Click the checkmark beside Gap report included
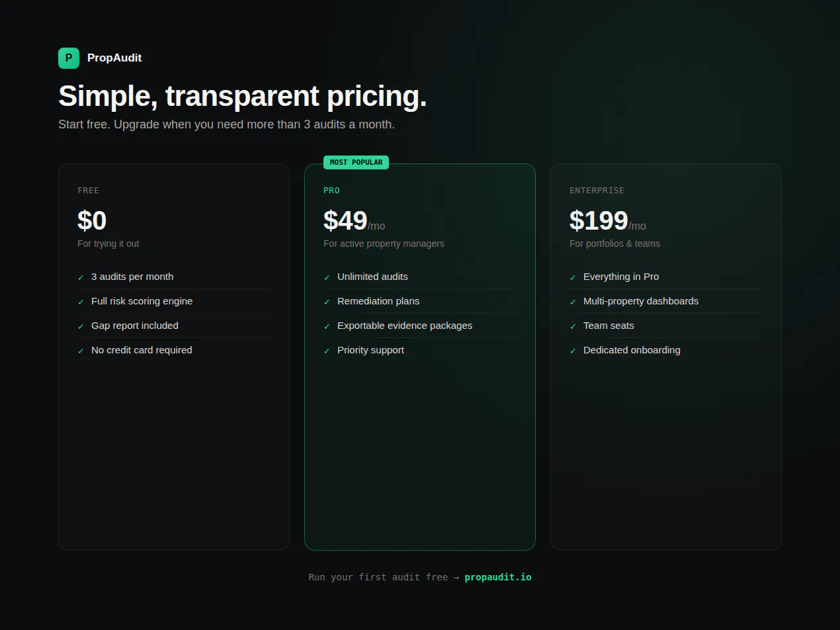This screenshot has height=630, width=840. pyautogui.click(x=81, y=326)
